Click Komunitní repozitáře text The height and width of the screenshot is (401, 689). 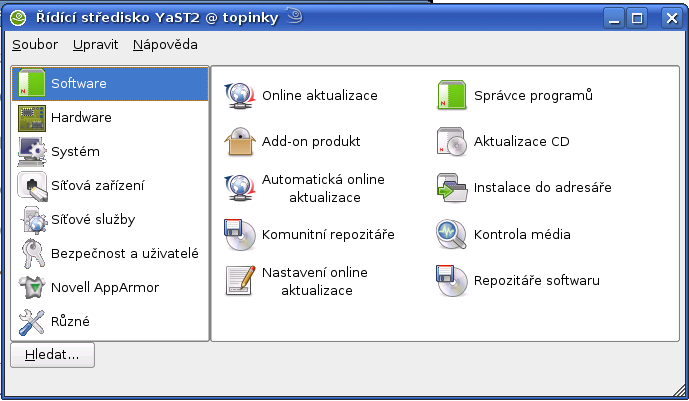coord(328,235)
